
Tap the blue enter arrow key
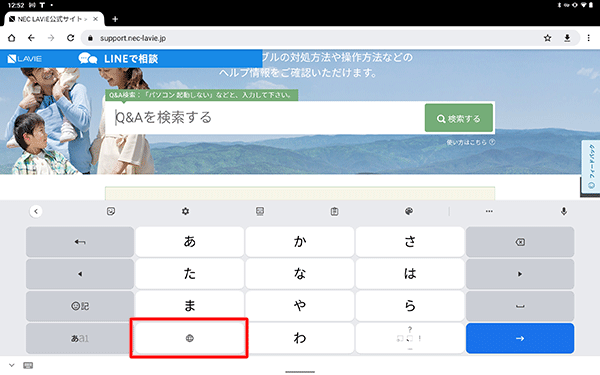(520, 338)
